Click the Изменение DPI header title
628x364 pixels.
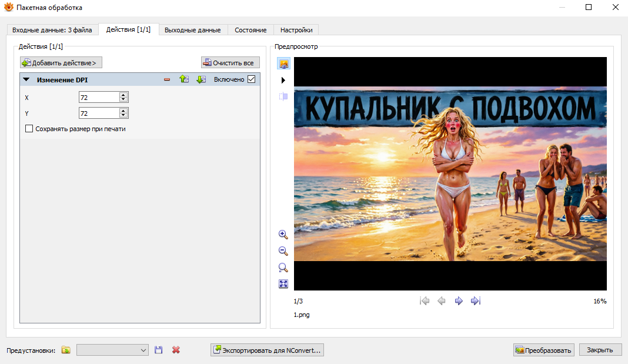(x=62, y=80)
